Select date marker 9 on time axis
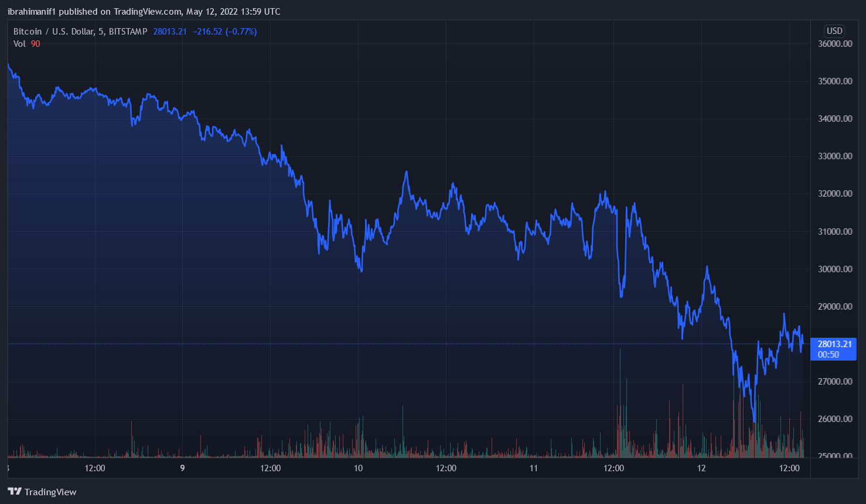Screen dimensions: 866x504 (182, 468)
